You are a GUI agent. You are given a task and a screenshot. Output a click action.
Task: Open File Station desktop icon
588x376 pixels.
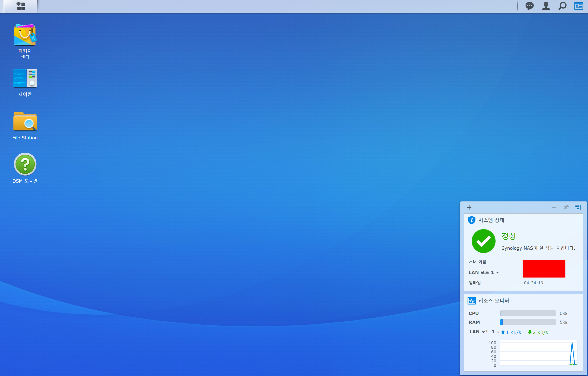coord(25,121)
